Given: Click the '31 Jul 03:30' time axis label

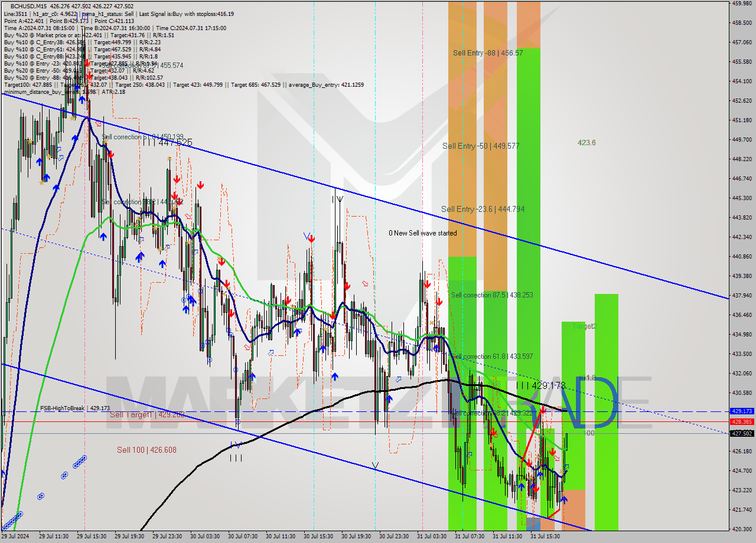Looking at the screenshot, I should [431, 537].
